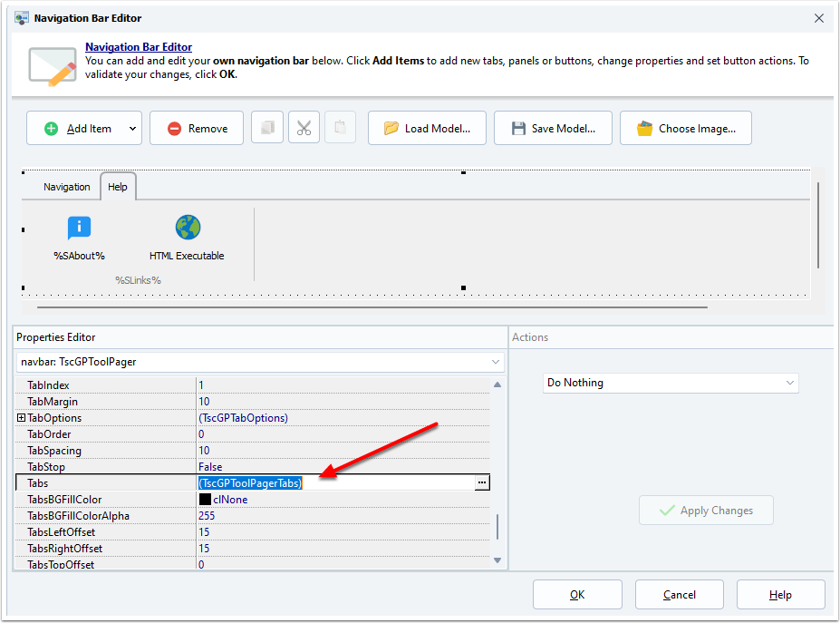Image resolution: width=840 pixels, height=623 pixels.
Task: Click the ellipsis button for Tabs property
Action: tap(482, 483)
